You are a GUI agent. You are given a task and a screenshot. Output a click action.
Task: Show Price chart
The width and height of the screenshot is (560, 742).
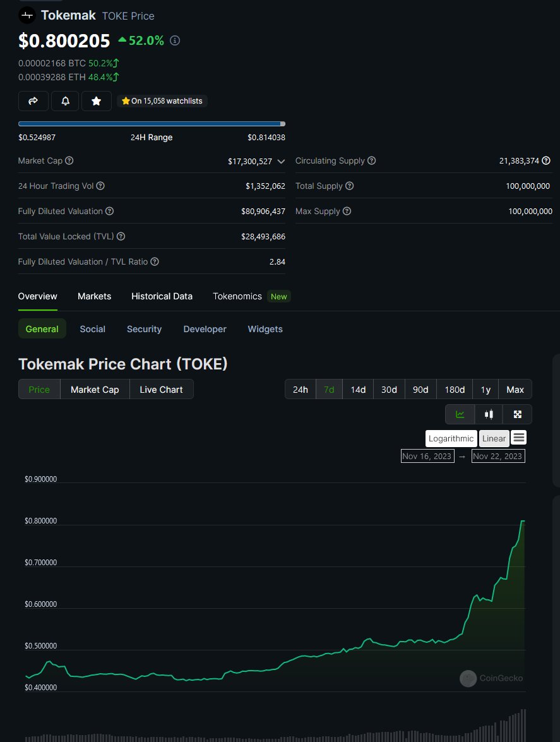pos(39,390)
